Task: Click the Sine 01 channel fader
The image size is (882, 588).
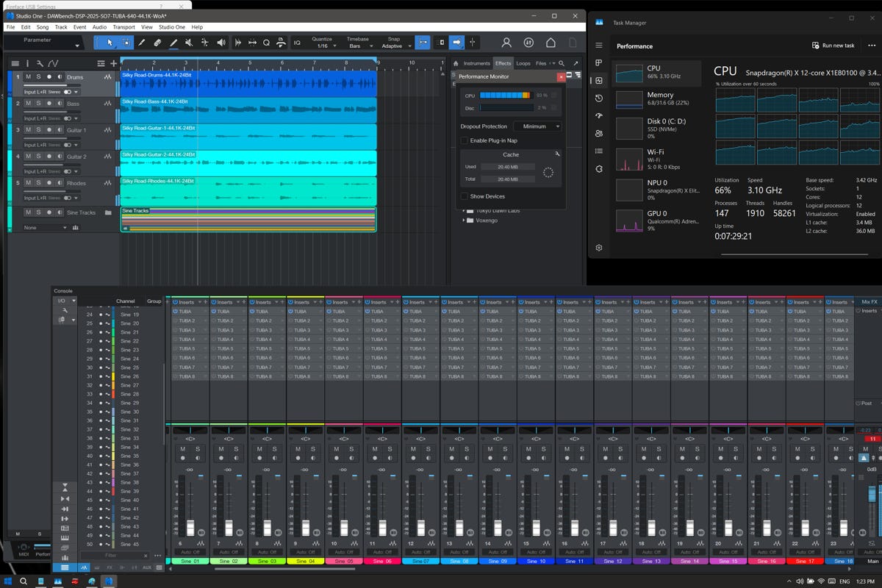Action: (x=190, y=527)
